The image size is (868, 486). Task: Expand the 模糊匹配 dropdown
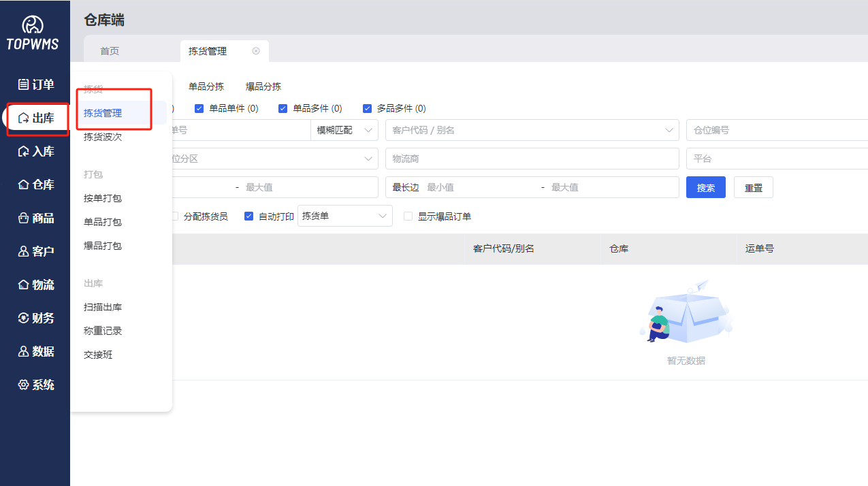click(344, 130)
